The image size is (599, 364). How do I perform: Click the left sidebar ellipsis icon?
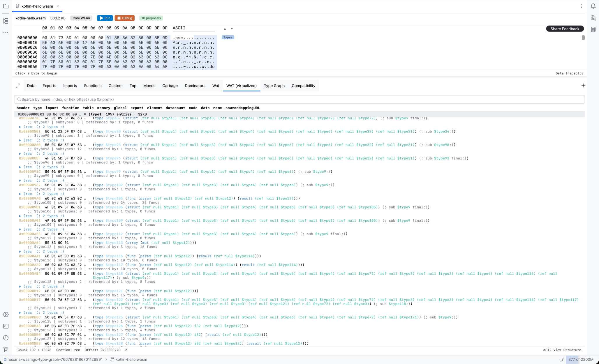[x=6, y=33]
